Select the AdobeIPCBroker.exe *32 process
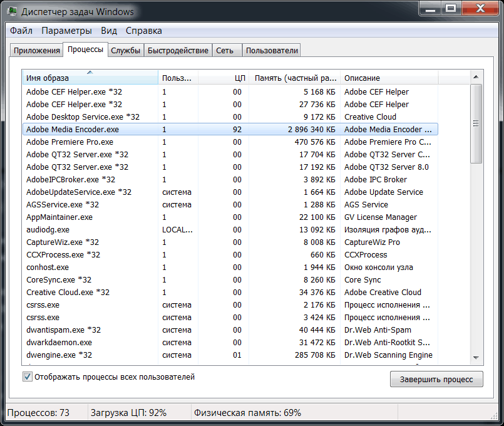The width and height of the screenshot is (504, 426). click(x=230, y=179)
